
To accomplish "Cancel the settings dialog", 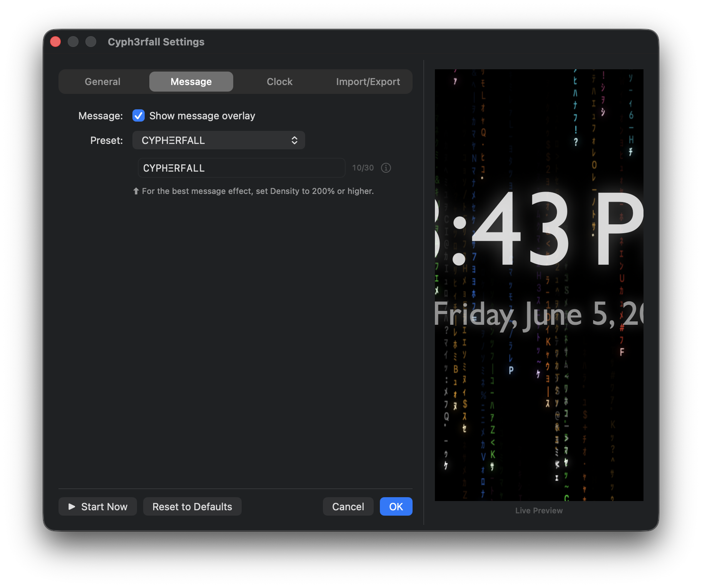I will (x=348, y=506).
